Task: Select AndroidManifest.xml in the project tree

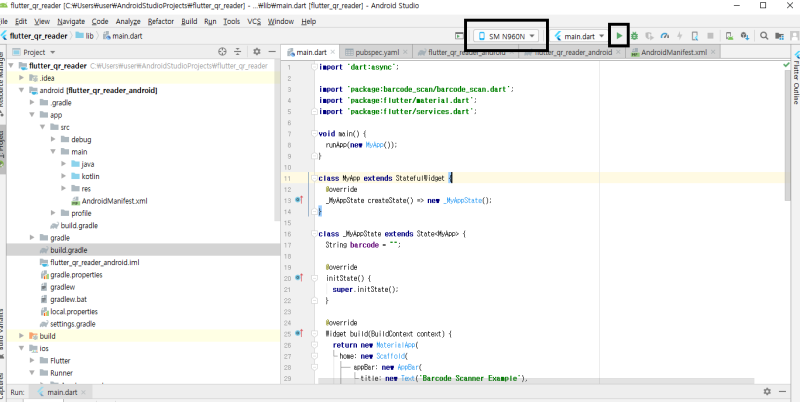Action: coord(114,200)
